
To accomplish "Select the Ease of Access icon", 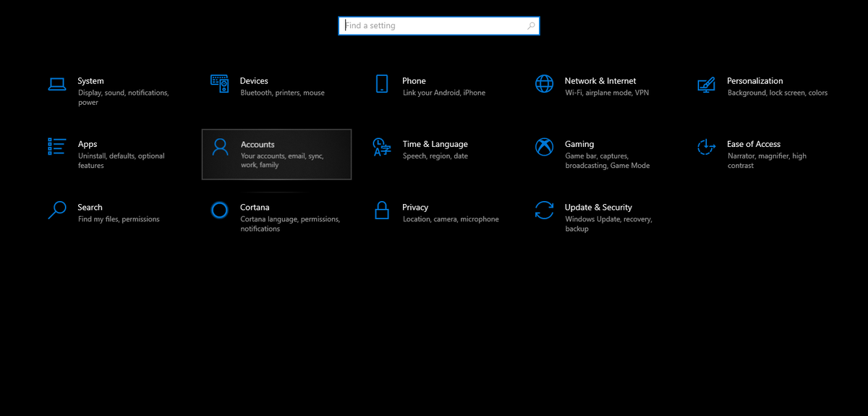I will coord(706,147).
